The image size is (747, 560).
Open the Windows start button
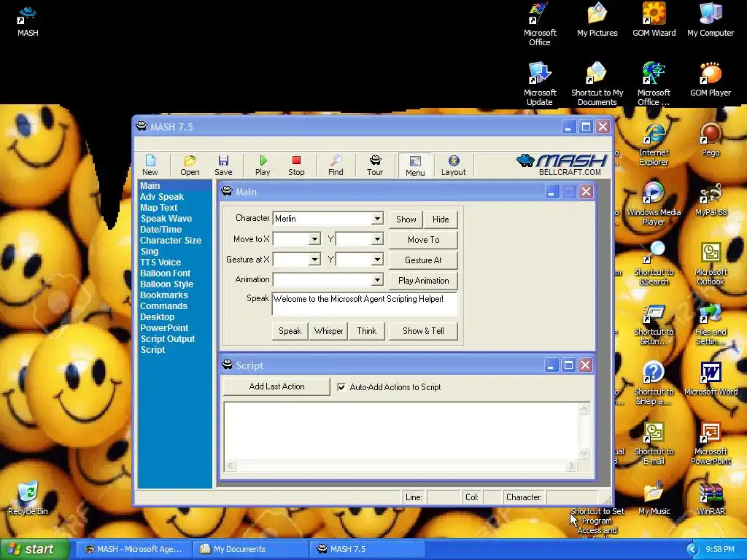34,549
